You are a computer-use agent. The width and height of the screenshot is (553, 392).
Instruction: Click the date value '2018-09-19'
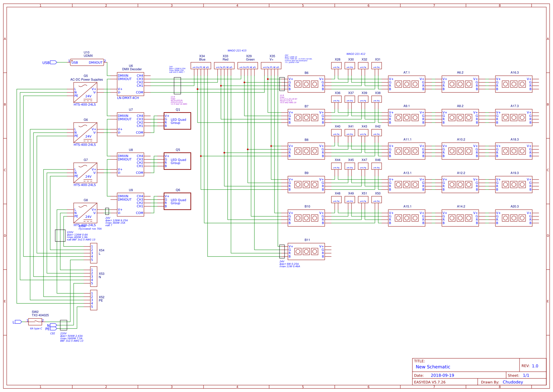click(442, 375)
